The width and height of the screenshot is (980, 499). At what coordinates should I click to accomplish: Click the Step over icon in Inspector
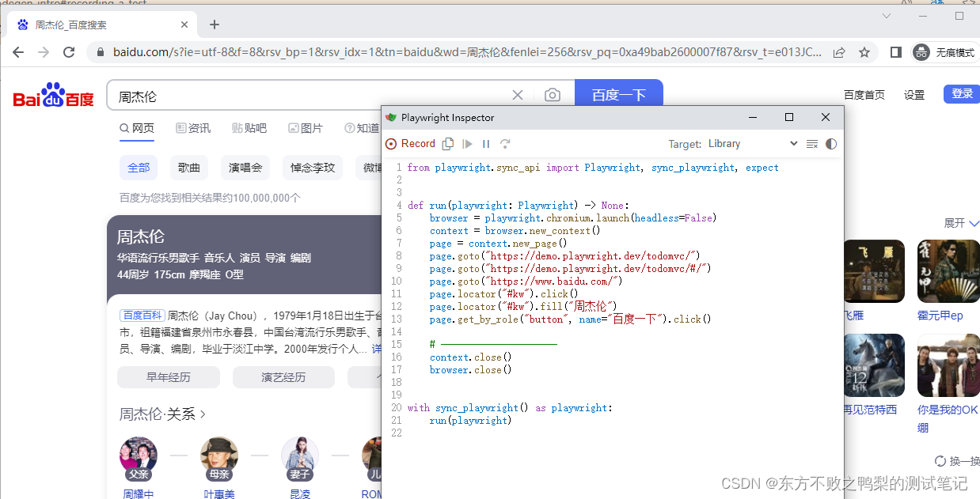click(x=505, y=144)
